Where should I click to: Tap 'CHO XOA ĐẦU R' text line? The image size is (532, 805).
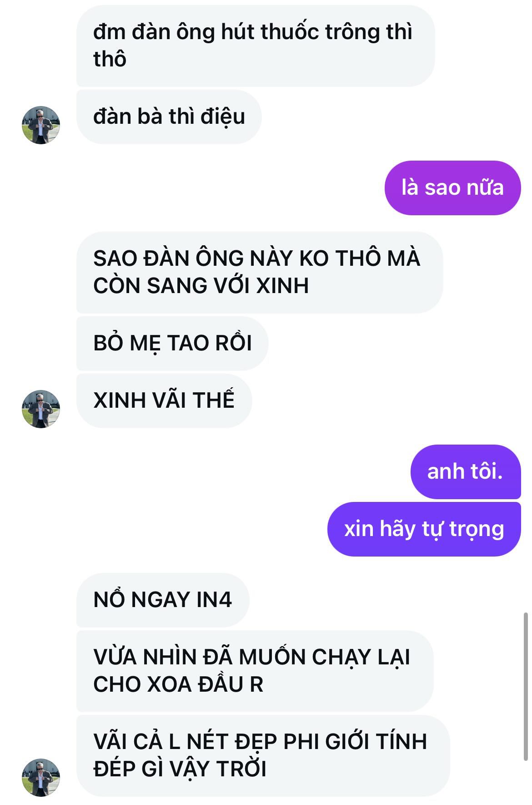tap(178, 684)
